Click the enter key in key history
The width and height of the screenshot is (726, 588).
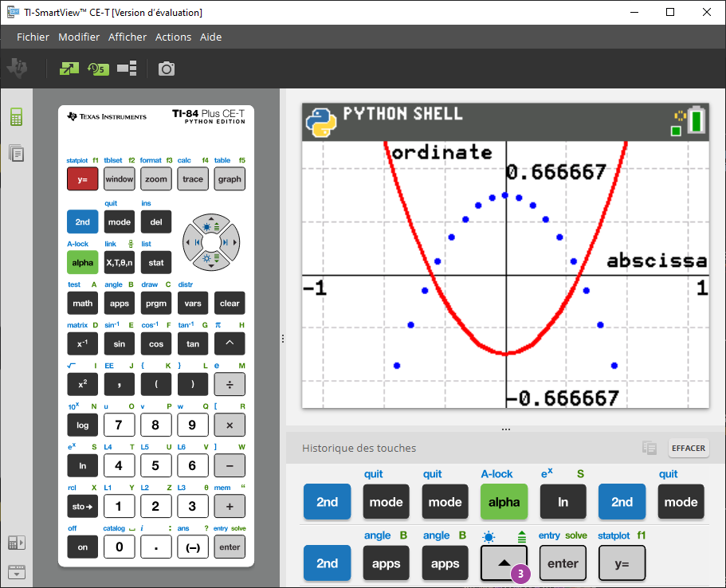click(x=563, y=563)
